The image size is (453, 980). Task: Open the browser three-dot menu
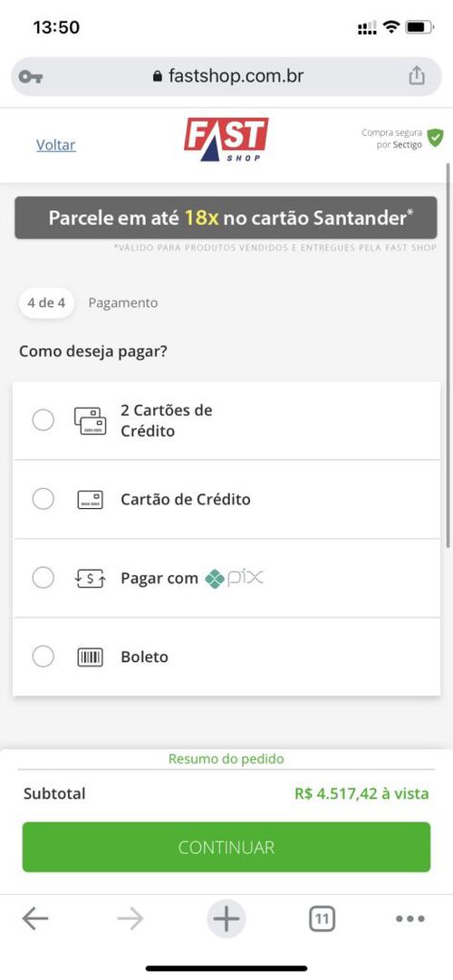pyautogui.click(x=410, y=918)
